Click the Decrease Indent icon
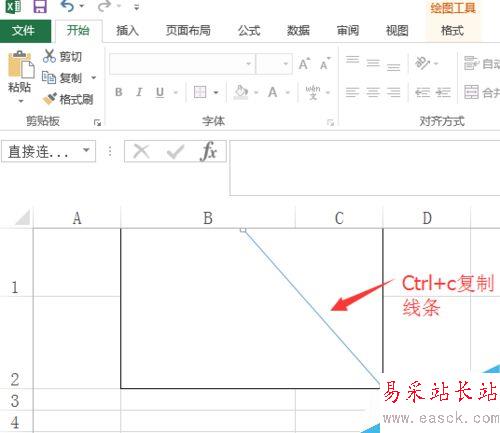The width and height of the screenshot is (500, 433). click(x=422, y=92)
